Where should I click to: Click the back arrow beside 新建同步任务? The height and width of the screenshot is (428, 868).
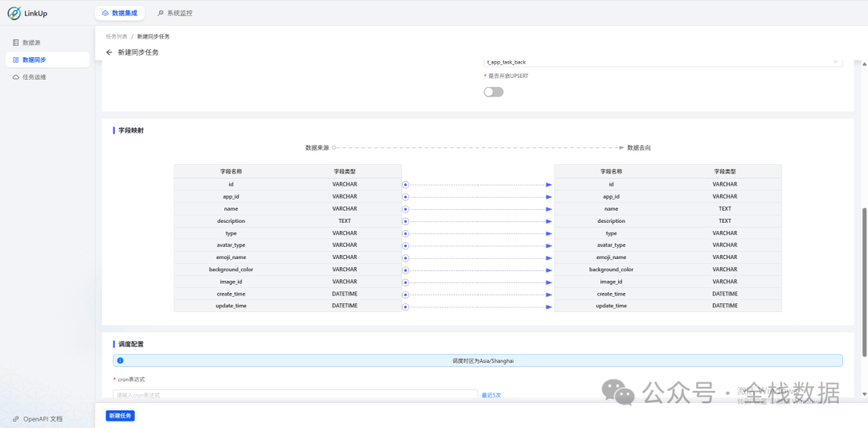pos(109,52)
